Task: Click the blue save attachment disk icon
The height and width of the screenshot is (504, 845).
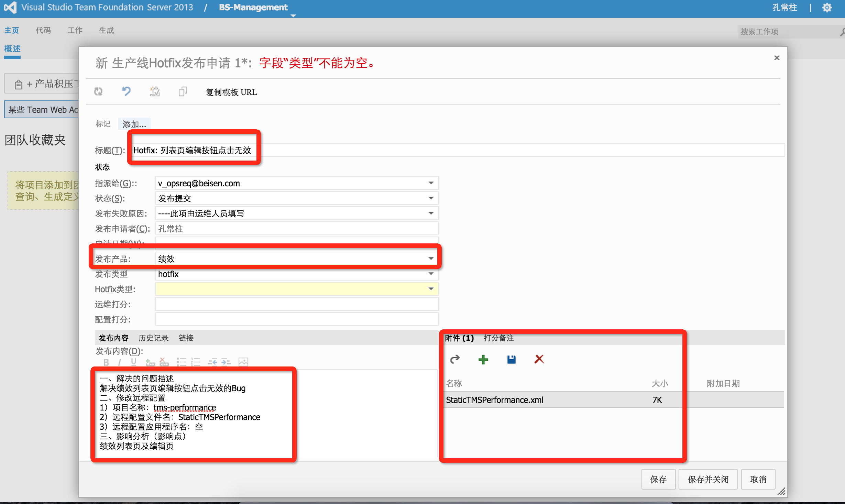Action: [x=511, y=360]
